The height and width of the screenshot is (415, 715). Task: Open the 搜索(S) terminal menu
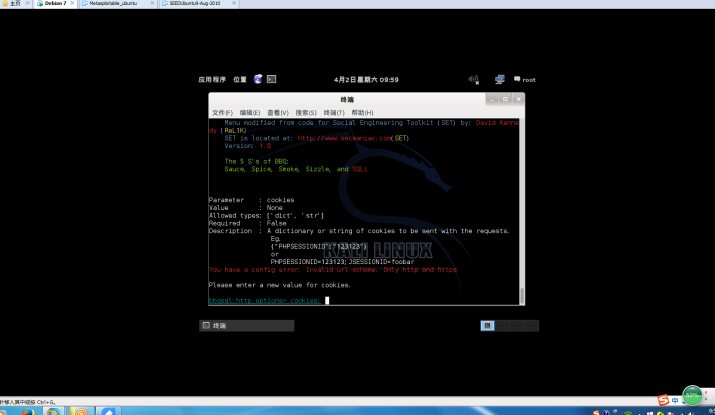click(306, 113)
